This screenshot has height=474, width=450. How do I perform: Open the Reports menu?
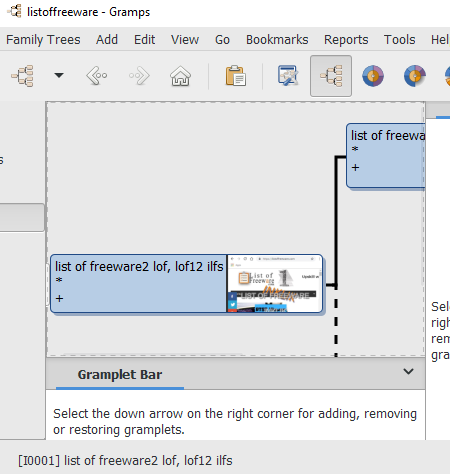346,40
